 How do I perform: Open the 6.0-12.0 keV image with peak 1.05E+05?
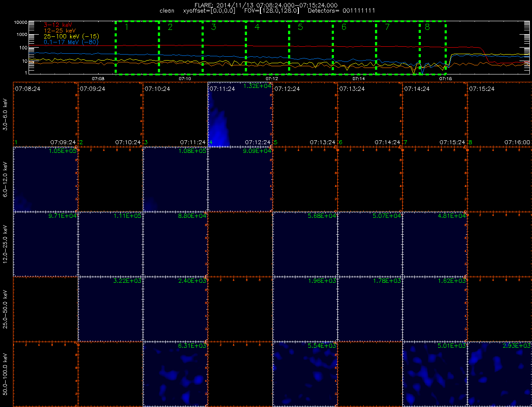(x=45, y=179)
